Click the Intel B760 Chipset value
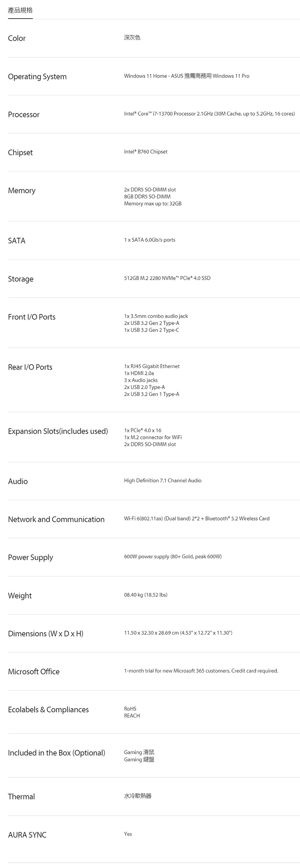This screenshot has height=868, width=300. [145, 152]
